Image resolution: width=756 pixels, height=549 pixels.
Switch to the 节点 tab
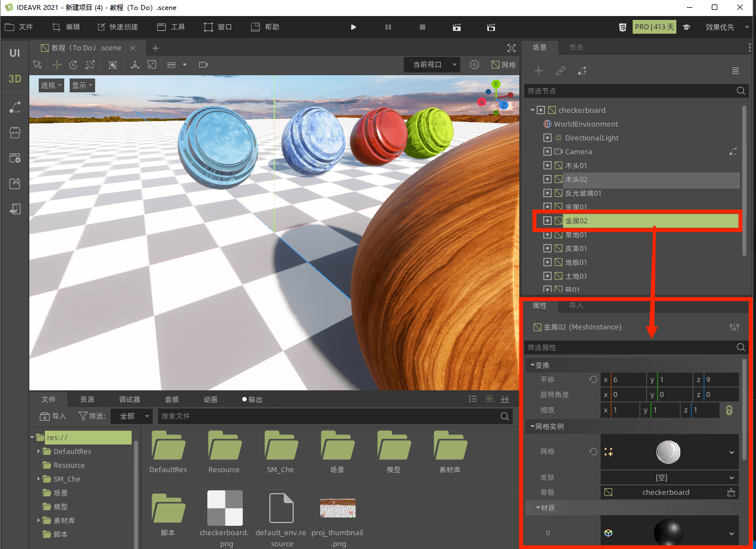point(576,48)
